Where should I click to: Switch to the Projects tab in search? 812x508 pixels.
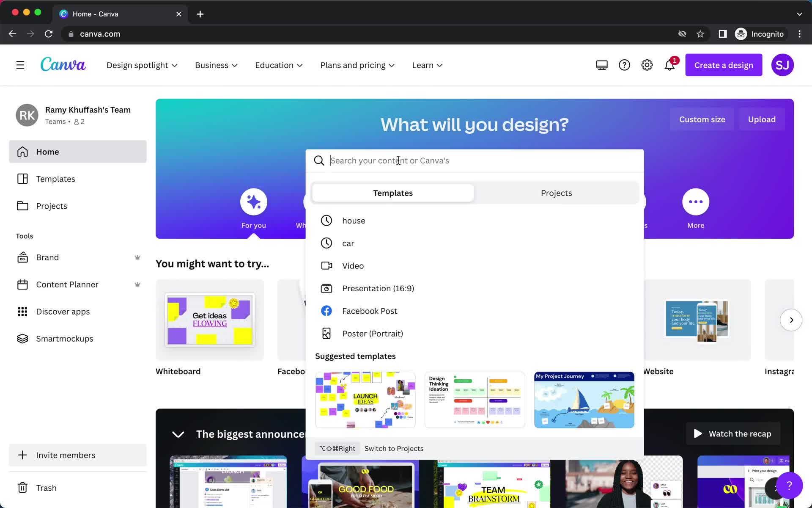(557, 193)
